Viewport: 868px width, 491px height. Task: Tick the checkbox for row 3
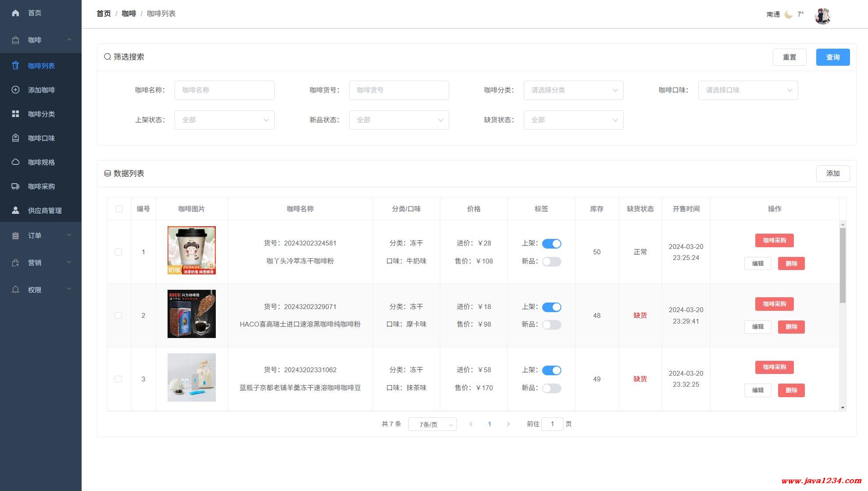[x=118, y=379]
